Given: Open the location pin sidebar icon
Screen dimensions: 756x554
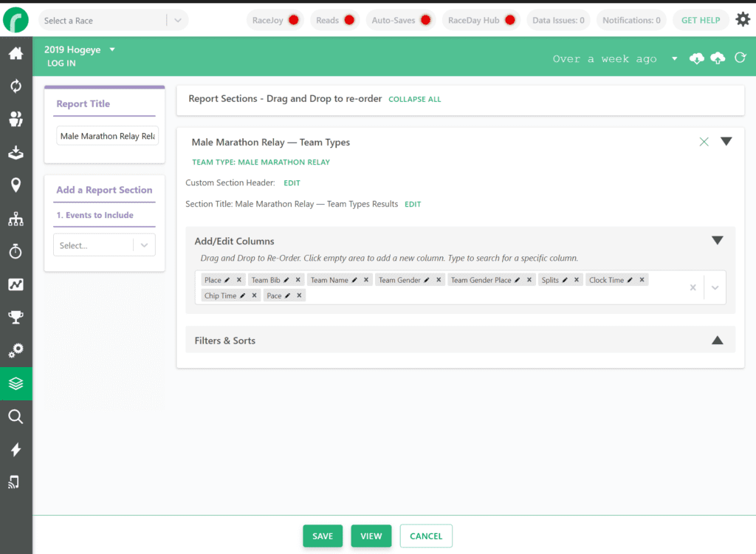Looking at the screenshot, I should (16, 185).
